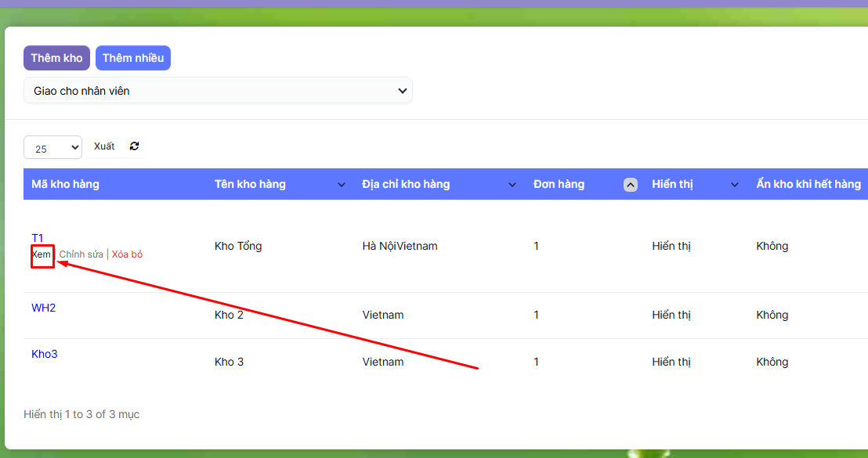Open the Kho3 warehouse link
This screenshot has width=868, height=458.
45,354
